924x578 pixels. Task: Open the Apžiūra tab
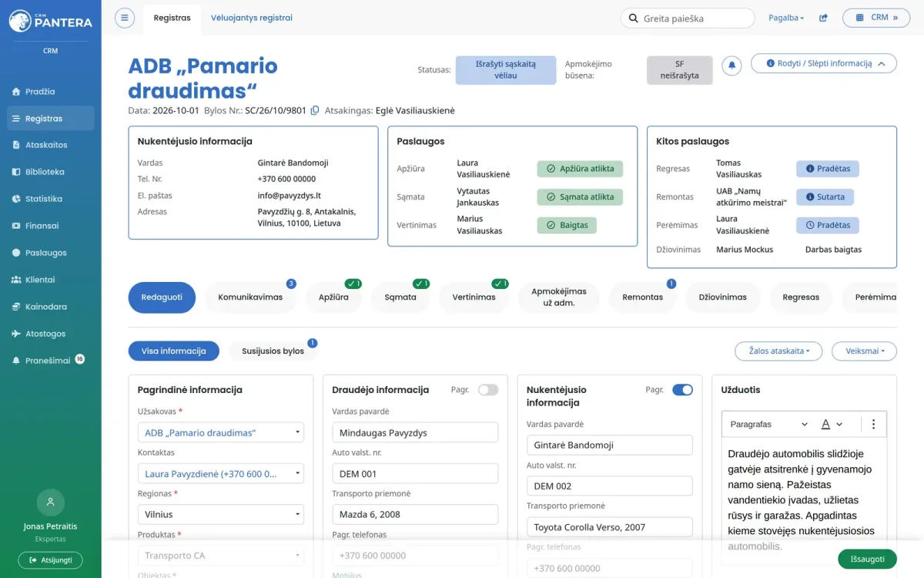333,297
